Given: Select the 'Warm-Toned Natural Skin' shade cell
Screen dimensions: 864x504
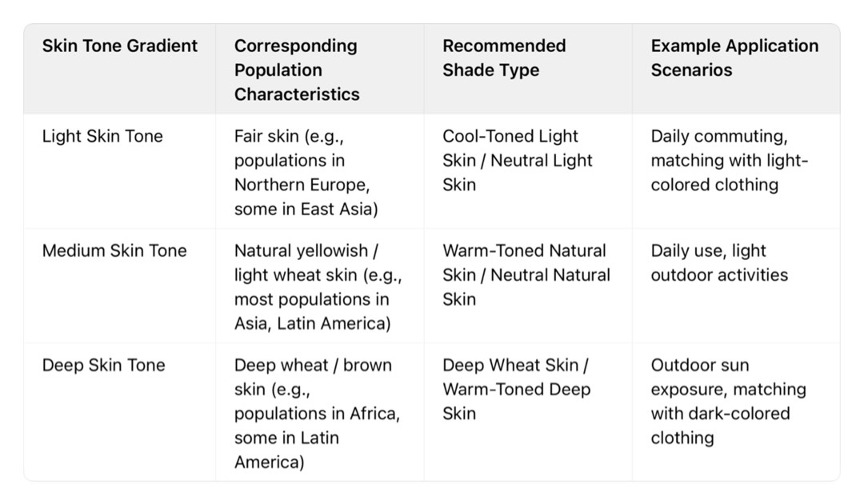Looking at the screenshot, I should point(524,251).
